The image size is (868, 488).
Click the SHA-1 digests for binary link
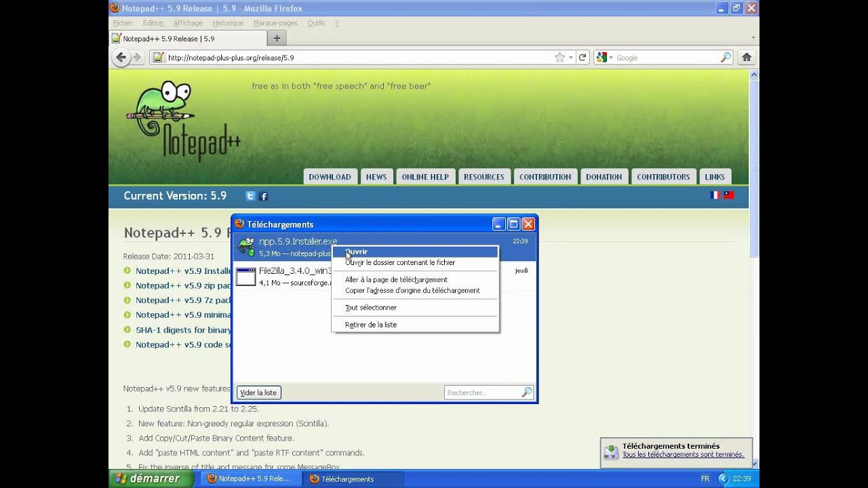[x=183, y=330]
